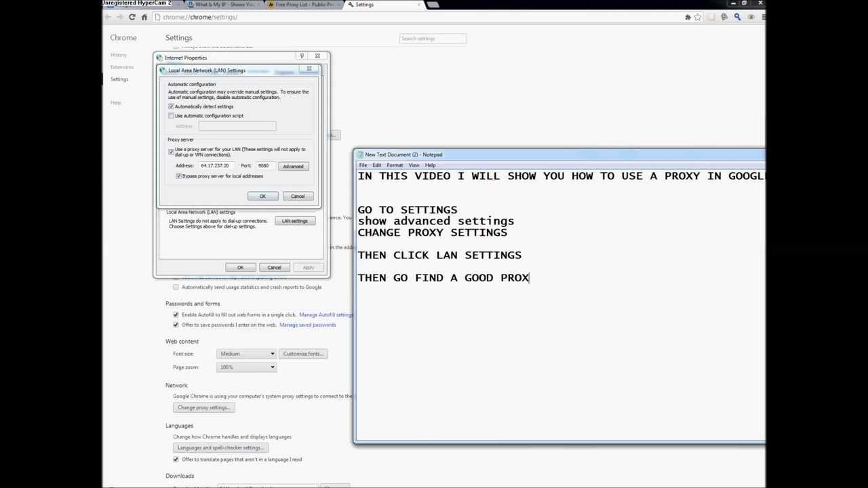Click the proxy Address input field
Viewport: 868px width, 488px height.
tap(216, 166)
